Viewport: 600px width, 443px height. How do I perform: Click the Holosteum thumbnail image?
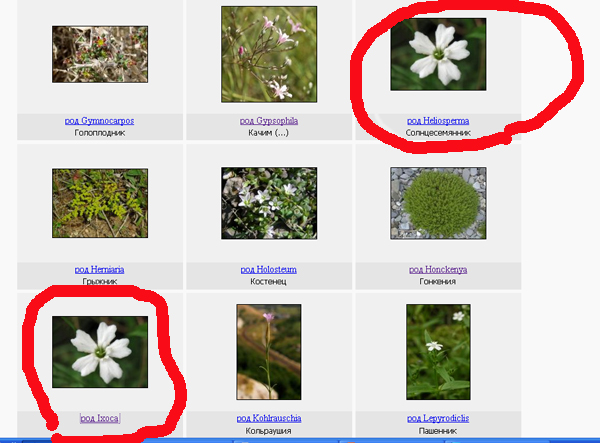(268, 203)
